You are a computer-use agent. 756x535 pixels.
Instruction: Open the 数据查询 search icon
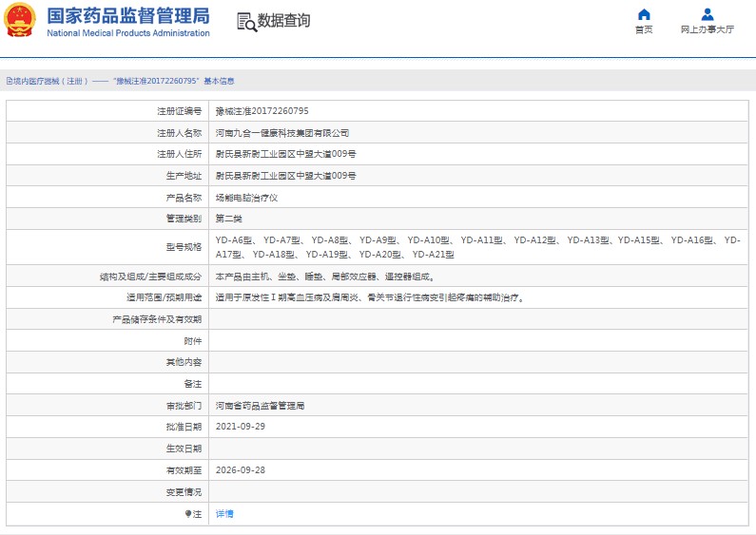(247, 22)
